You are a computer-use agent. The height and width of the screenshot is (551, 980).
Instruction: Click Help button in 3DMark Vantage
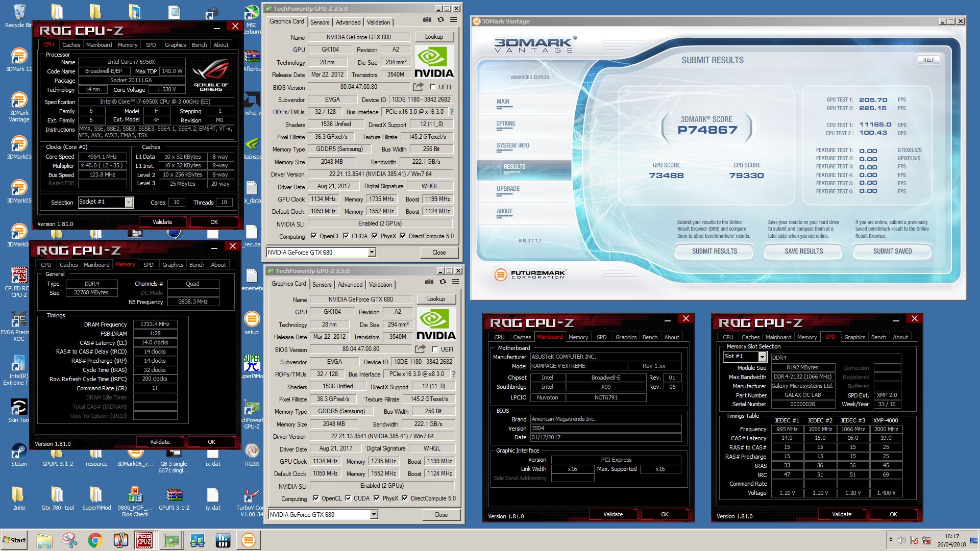928,60
